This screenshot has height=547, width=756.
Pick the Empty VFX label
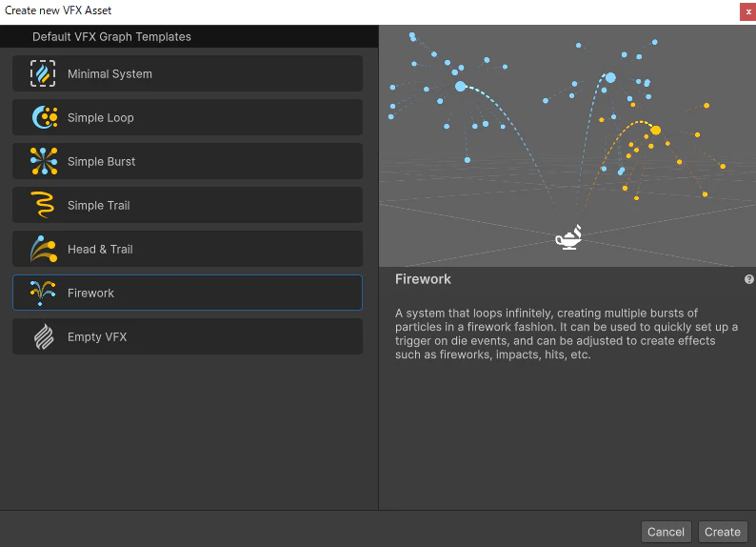(97, 337)
